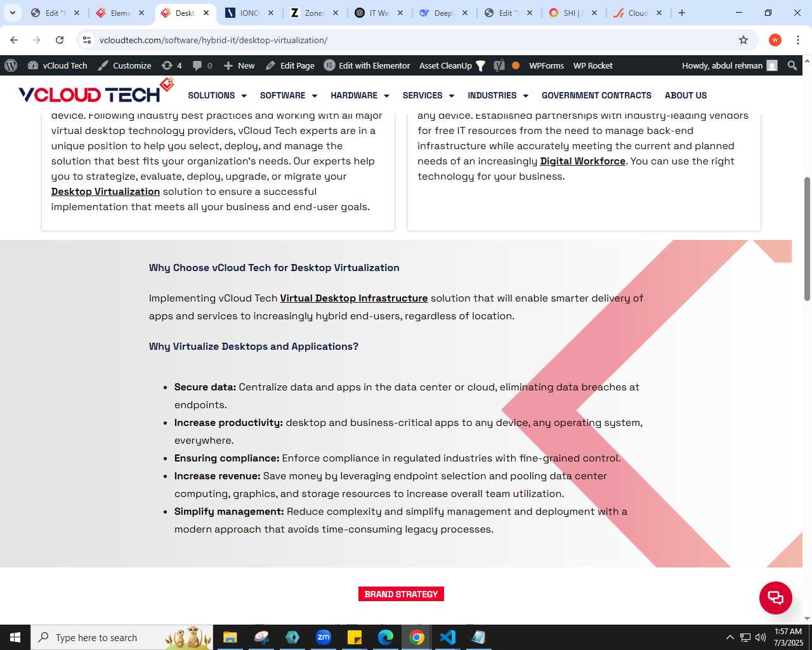Screen dimensions: 812x650
Task: Open Microsoft Edge from taskbar
Action: click(386, 637)
